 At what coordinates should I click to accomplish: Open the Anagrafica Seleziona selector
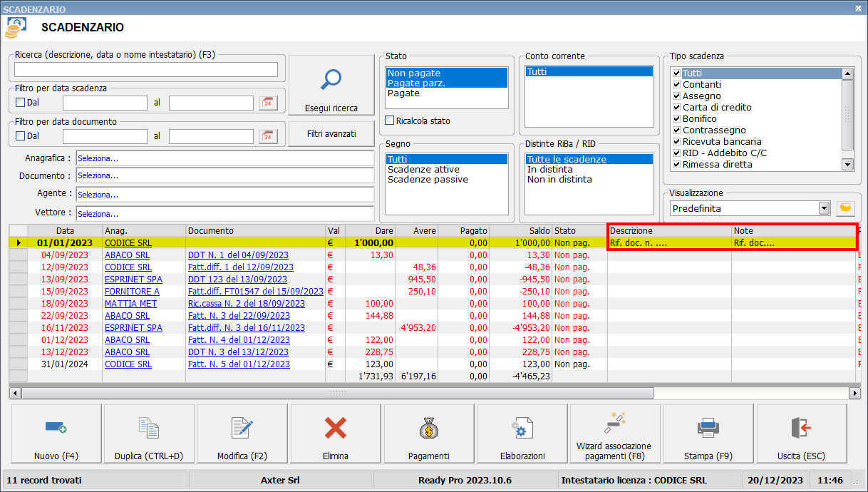tap(224, 158)
